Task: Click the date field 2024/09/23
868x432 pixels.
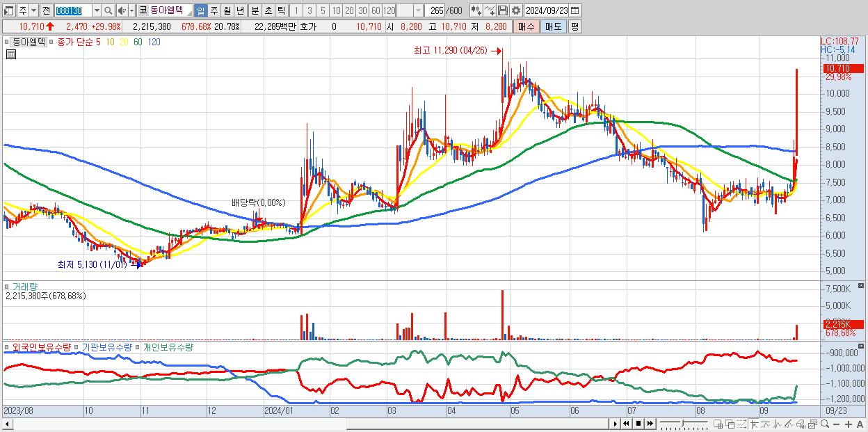Action: coord(546,10)
